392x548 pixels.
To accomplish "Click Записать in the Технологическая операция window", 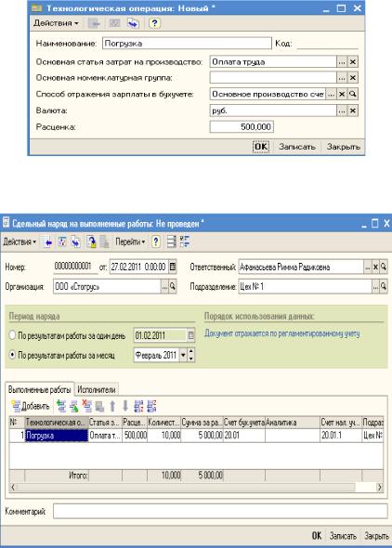I will click(297, 147).
